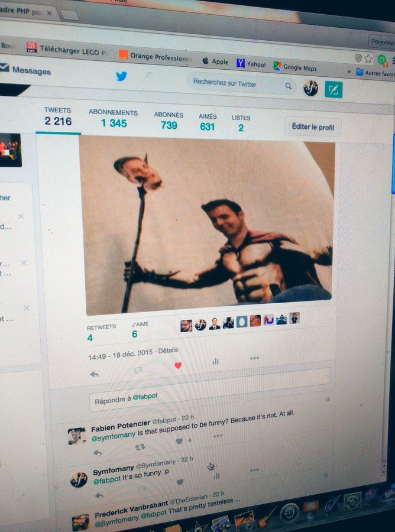
Task: Toggle the red heart on main tweet
Action: [178, 365]
